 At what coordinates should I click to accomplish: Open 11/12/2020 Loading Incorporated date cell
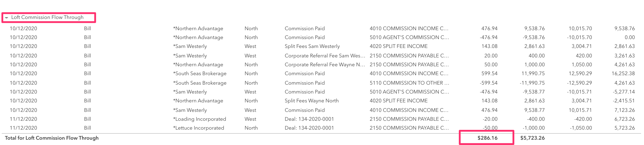pyautogui.click(x=23, y=119)
